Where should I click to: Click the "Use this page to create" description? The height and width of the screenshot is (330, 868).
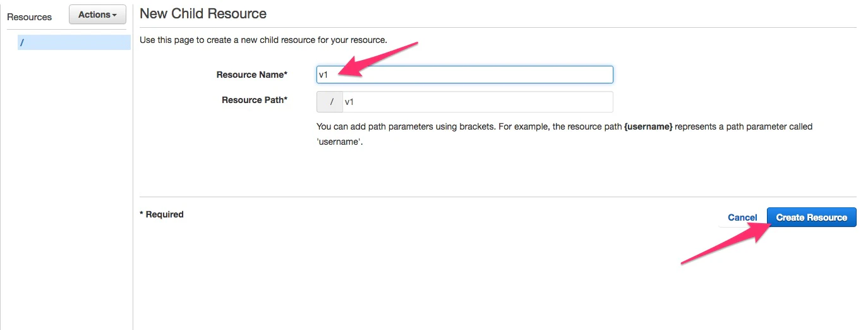263,40
